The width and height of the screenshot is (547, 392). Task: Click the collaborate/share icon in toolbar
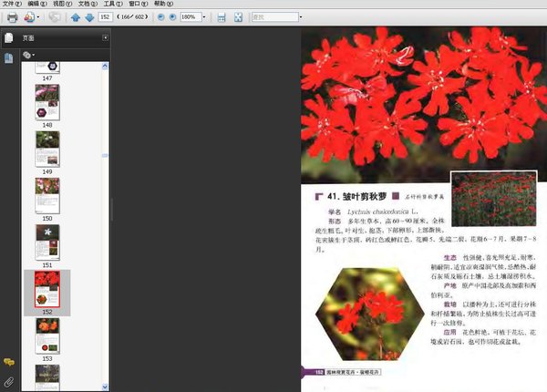(x=29, y=17)
